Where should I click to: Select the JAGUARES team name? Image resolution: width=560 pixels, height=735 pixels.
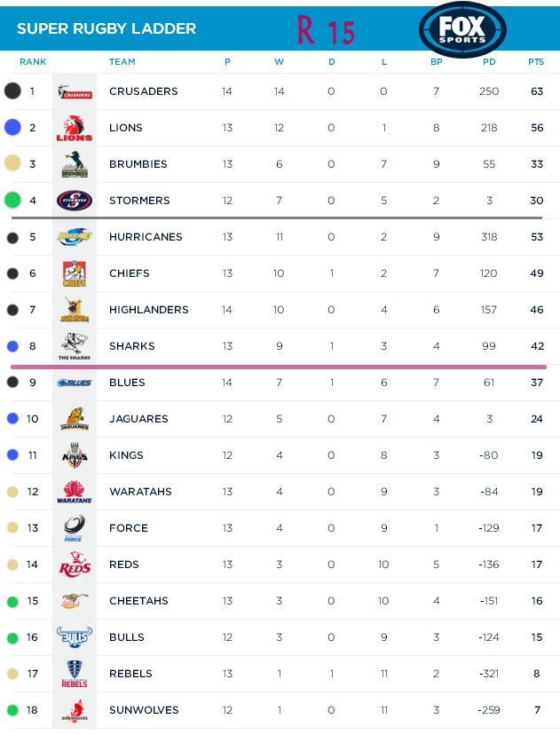pyautogui.click(x=138, y=419)
